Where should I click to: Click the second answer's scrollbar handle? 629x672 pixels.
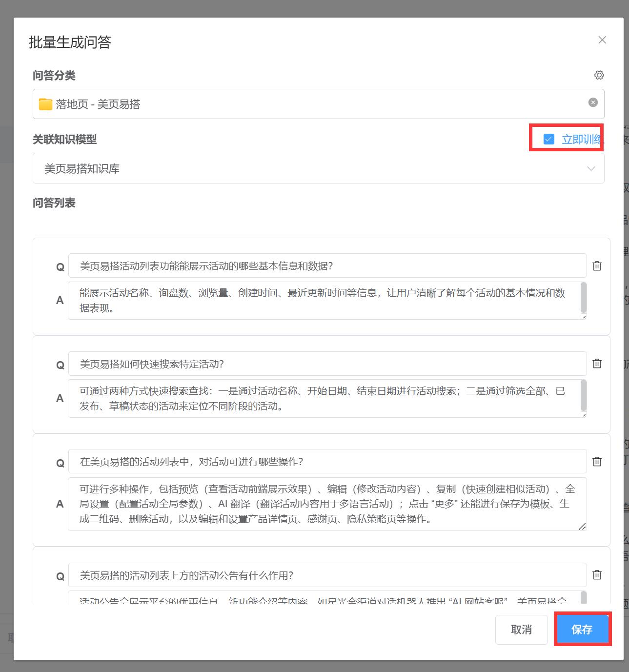click(x=584, y=396)
